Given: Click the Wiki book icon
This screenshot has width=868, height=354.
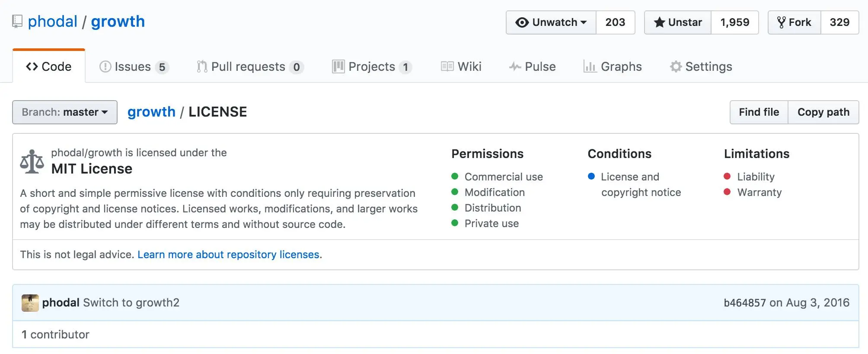Looking at the screenshot, I should [447, 66].
